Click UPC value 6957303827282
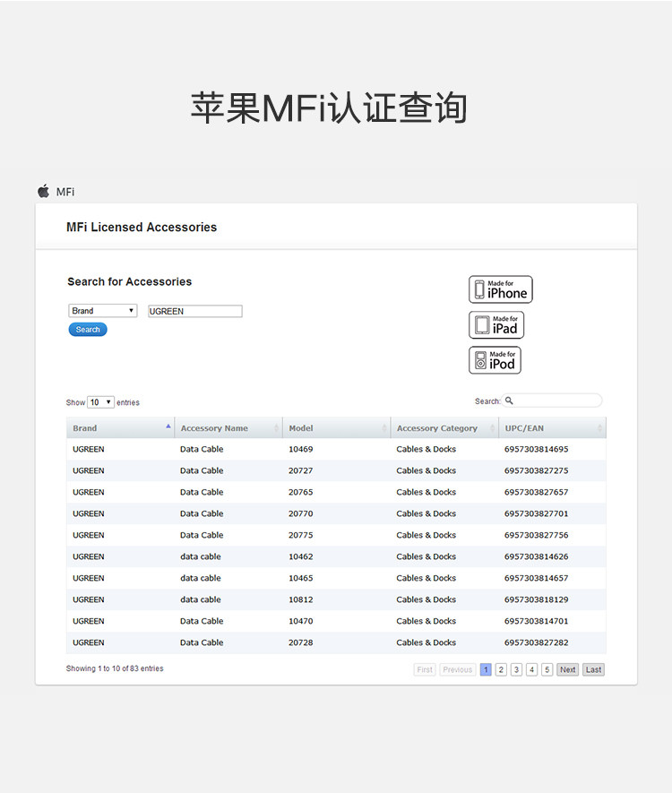 pos(536,642)
